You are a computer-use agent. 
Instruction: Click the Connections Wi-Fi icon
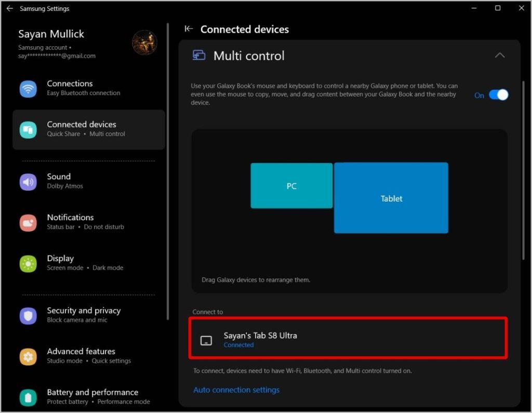click(28, 89)
